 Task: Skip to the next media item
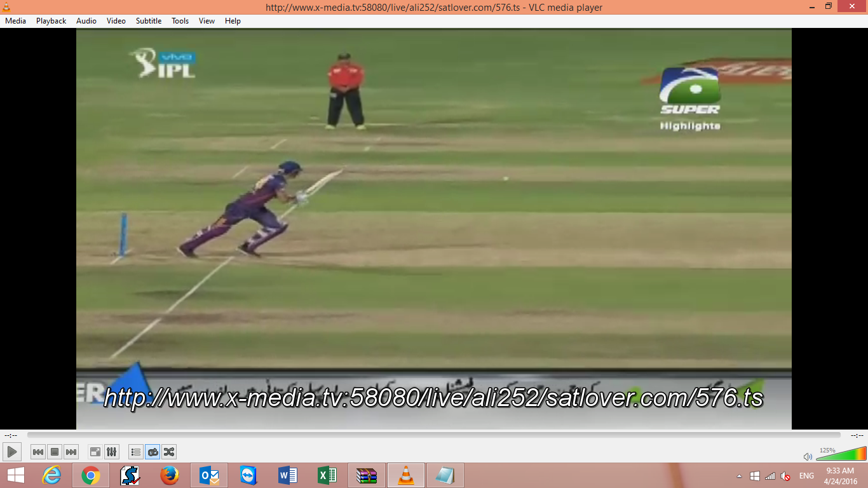(71, 452)
